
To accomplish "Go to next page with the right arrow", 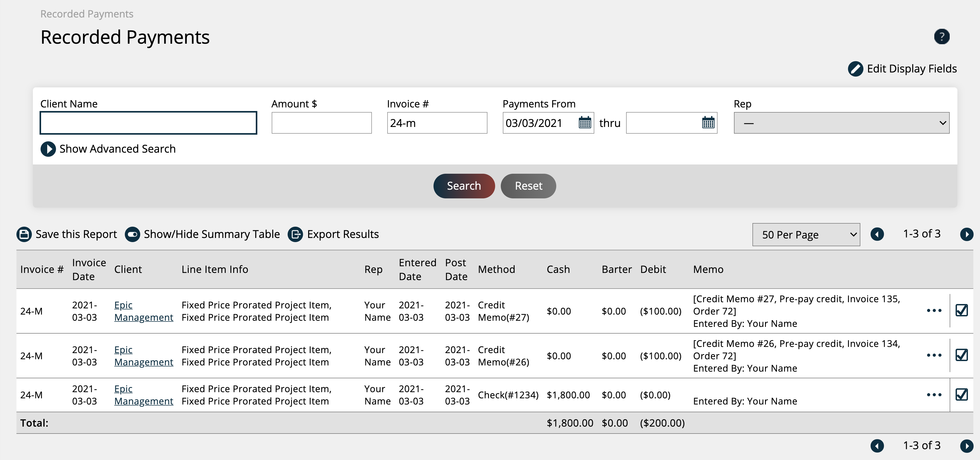I will click(967, 234).
